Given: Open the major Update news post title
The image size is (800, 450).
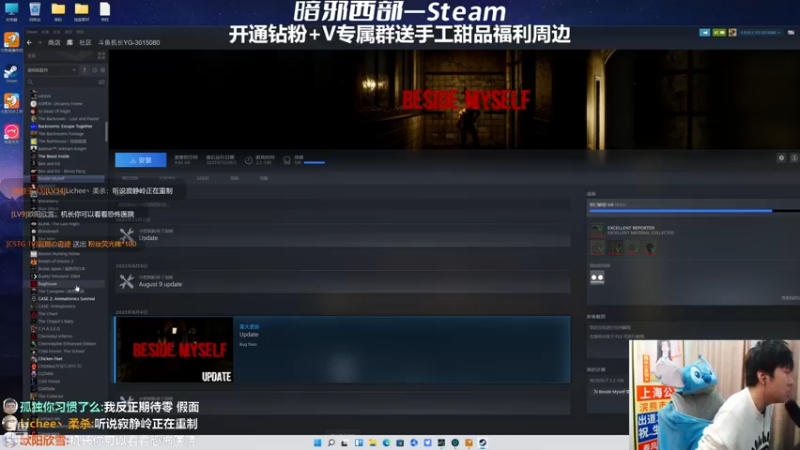Looking at the screenshot, I should [x=248, y=335].
